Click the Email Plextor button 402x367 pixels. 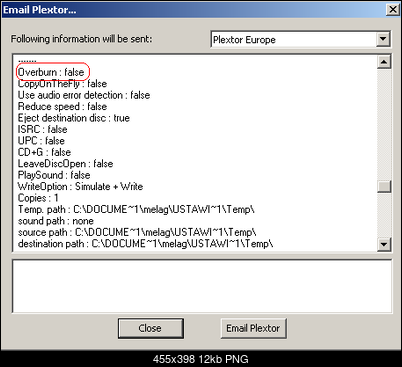(x=253, y=328)
